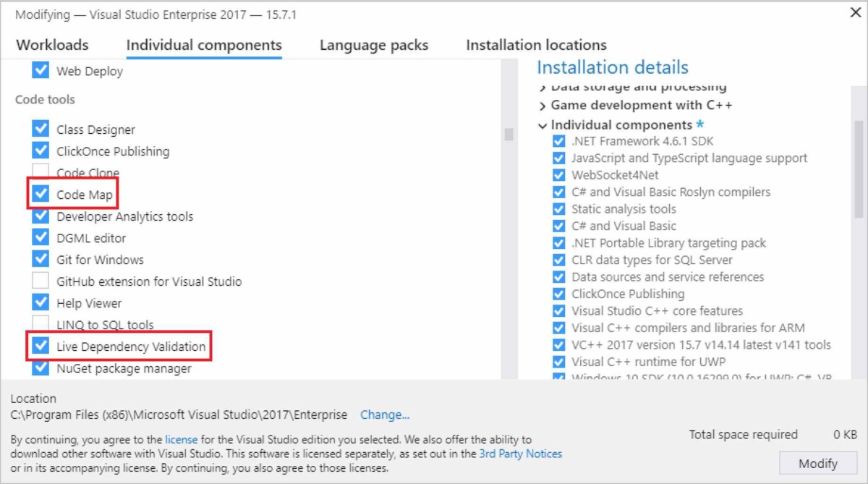
Task: Open the 3rd Party Notices link
Action: click(x=522, y=454)
